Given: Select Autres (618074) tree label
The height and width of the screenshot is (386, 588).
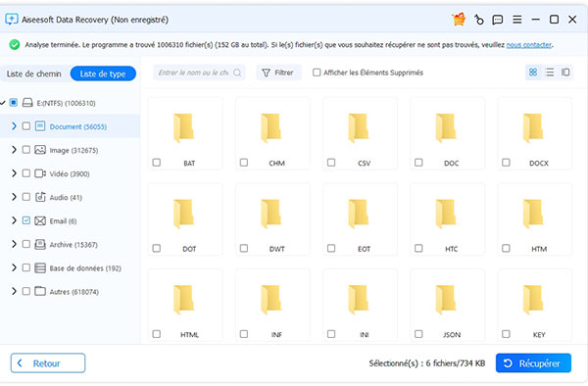Looking at the screenshot, I should pos(73,292).
